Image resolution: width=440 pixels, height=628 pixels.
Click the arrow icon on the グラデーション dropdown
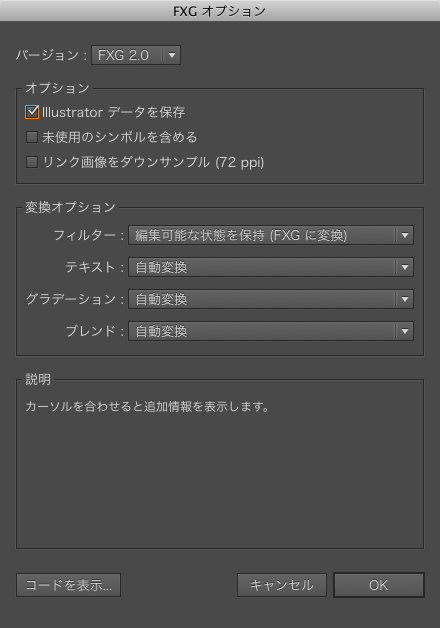click(405, 299)
